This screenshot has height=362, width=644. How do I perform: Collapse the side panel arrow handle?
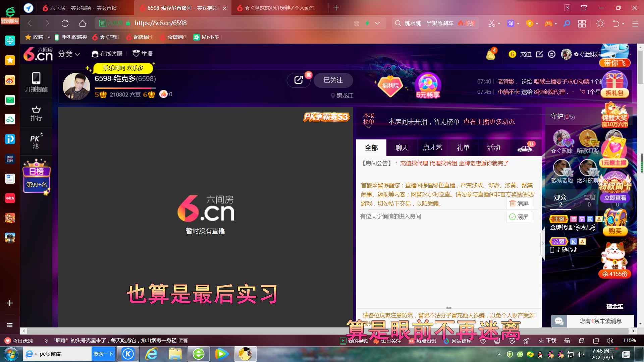[x=543, y=244]
